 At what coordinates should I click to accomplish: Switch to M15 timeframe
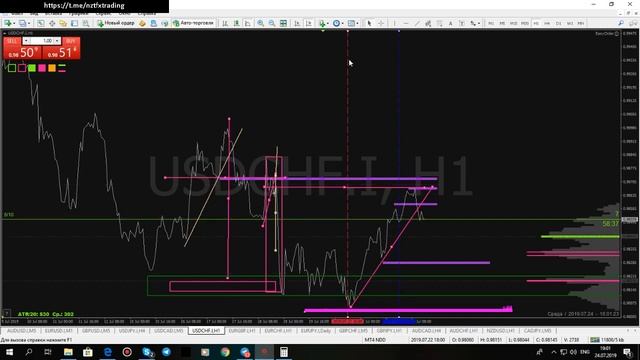tap(513, 23)
